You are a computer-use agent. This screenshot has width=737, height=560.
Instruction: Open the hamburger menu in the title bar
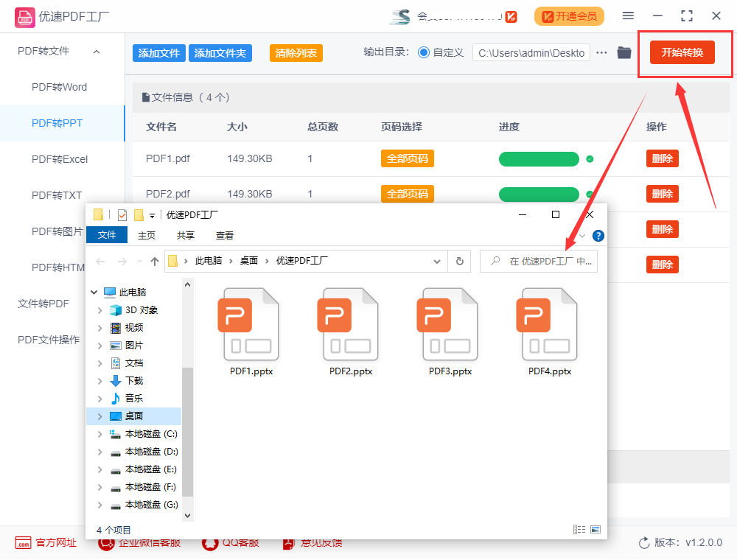click(x=628, y=16)
